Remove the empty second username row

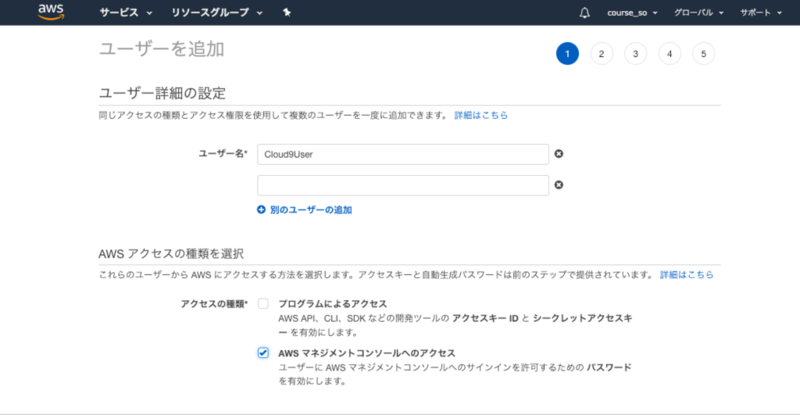pyautogui.click(x=559, y=185)
